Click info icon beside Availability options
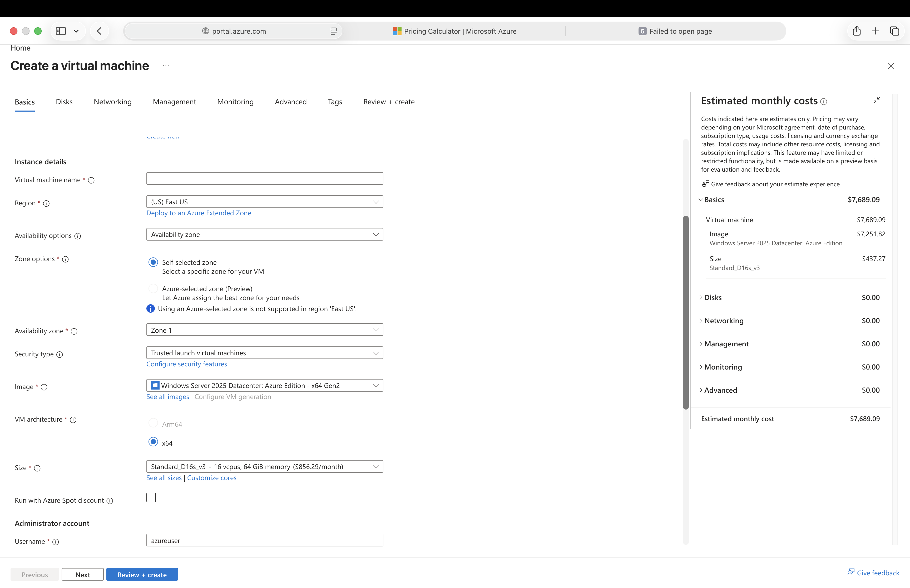 77,236
